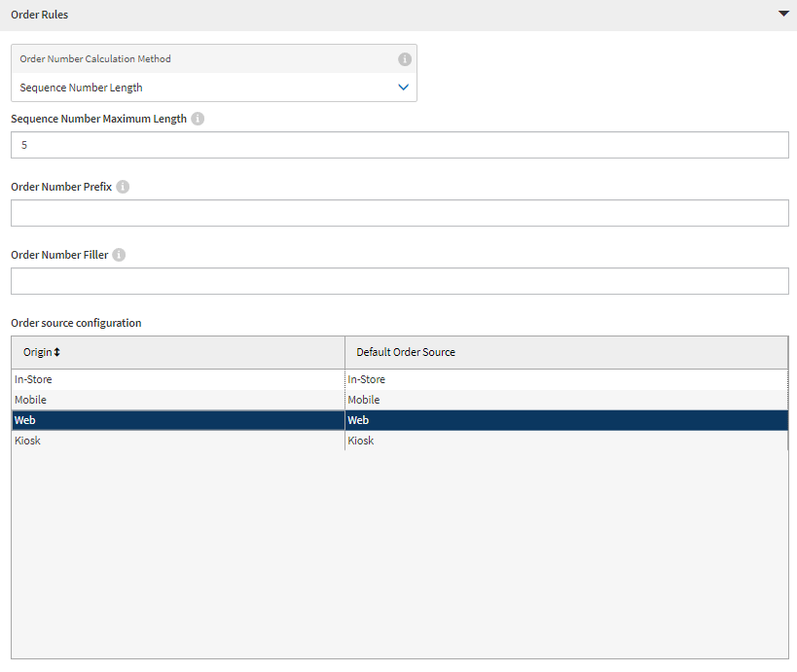Click the Order Rules section title
Image resolution: width=797 pixels, height=672 pixels.
coord(40,15)
